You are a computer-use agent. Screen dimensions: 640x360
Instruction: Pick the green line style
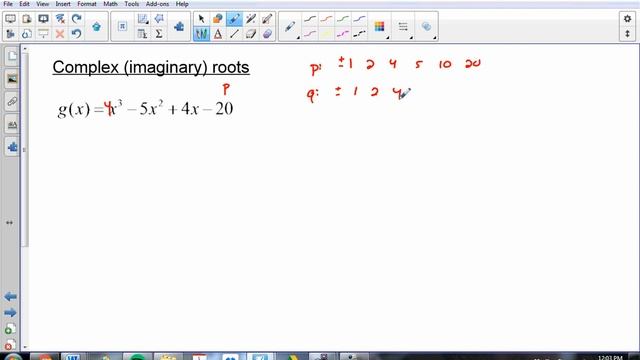(343, 19)
